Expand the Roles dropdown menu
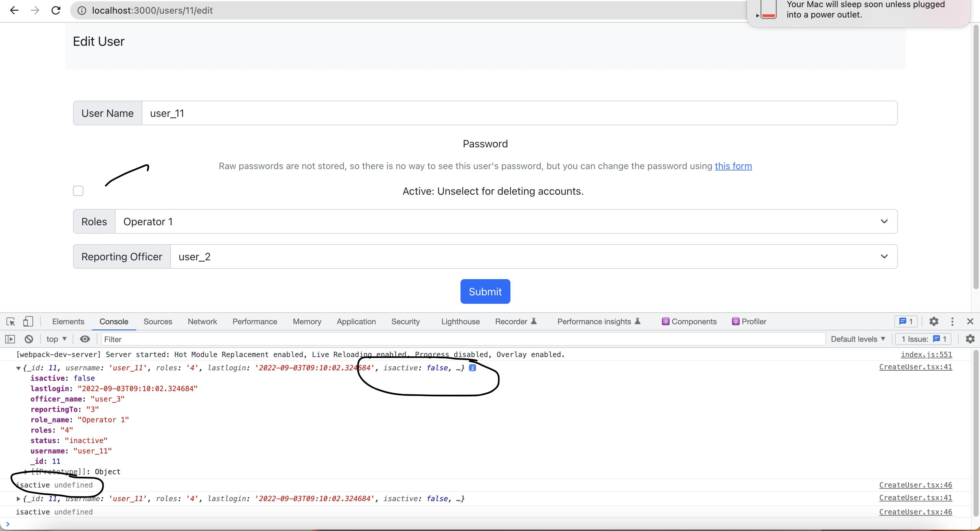980x531 pixels. tap(884, 221)
